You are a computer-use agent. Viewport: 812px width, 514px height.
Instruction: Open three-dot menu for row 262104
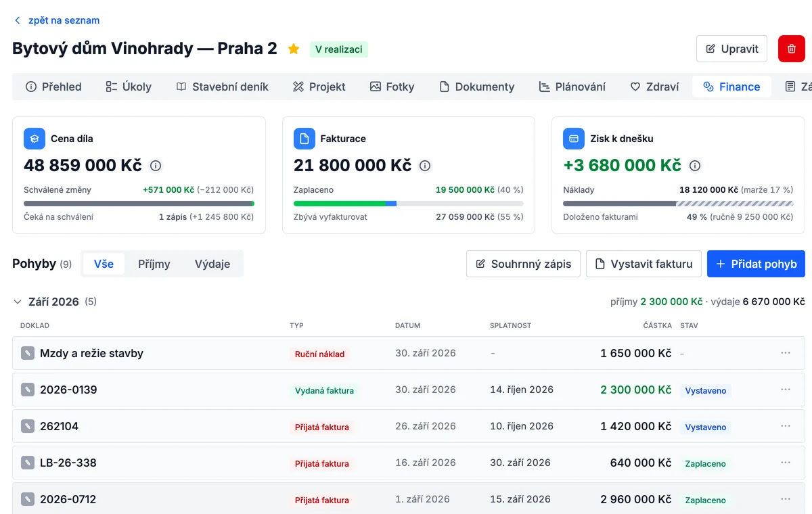click(x=786, y=426)
